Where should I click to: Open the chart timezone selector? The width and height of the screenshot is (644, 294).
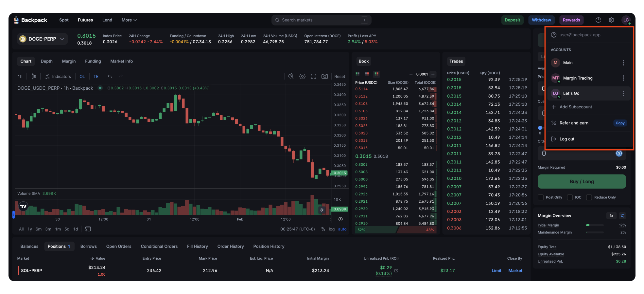[298, 229]
